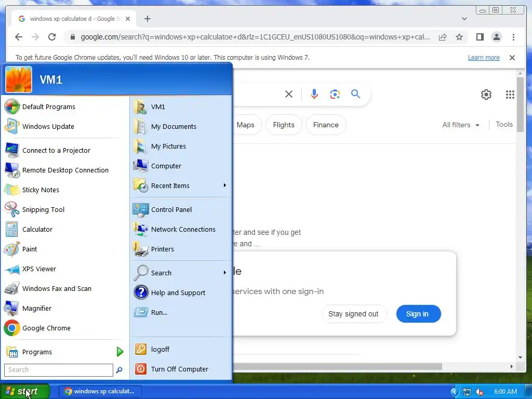Screen dimensions: 532x399
Task: Select the Maps search tab
Action: [246, 125]
